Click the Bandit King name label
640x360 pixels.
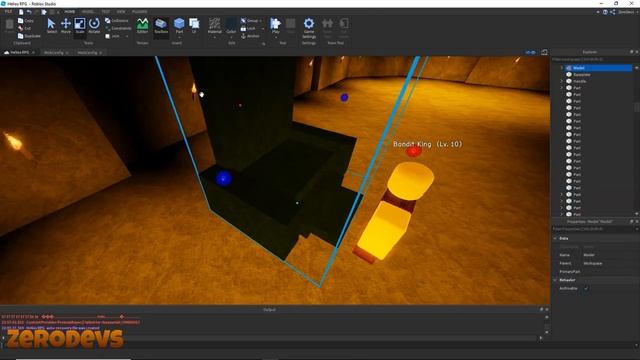click(427, 144)
